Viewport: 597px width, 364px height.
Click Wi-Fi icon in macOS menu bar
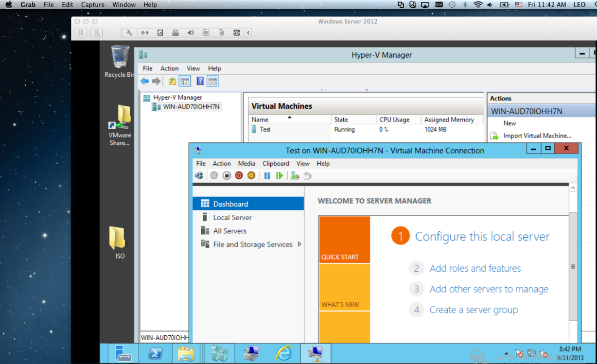click(x=478, y=5)
